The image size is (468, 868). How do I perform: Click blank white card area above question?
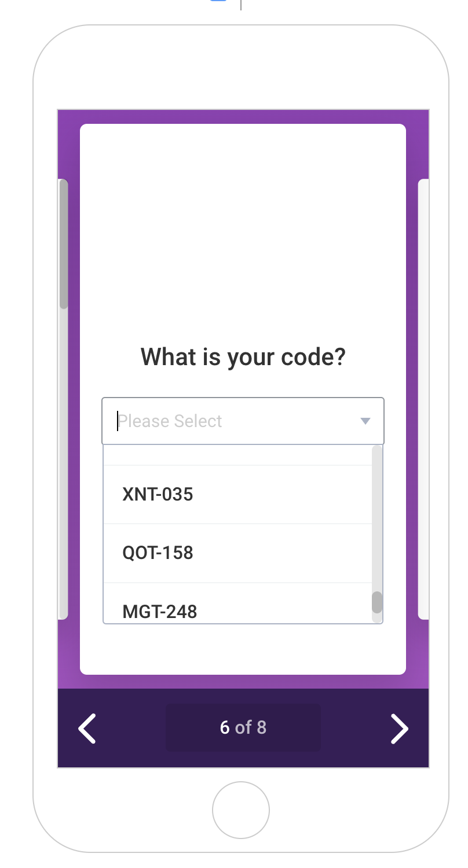[x=243, y=231]
